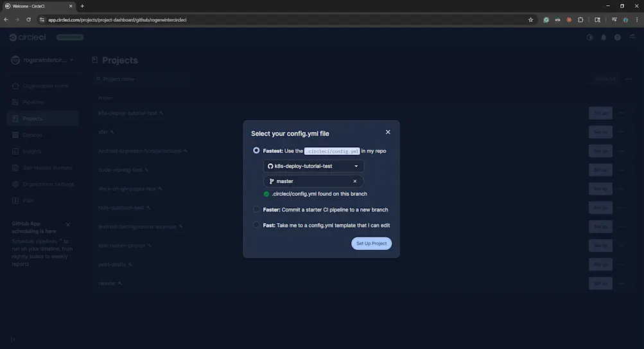This screenshot has height=349, width=644.
Task: Click the GitHub icon in repository selector
Action: [x=270, y=166]
